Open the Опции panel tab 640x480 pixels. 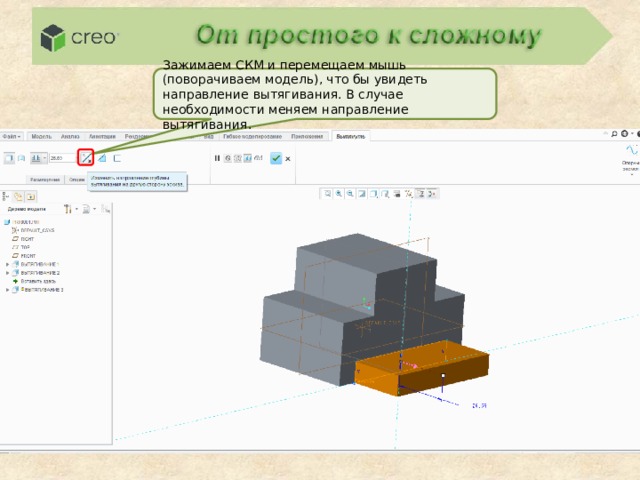[76, 180]
